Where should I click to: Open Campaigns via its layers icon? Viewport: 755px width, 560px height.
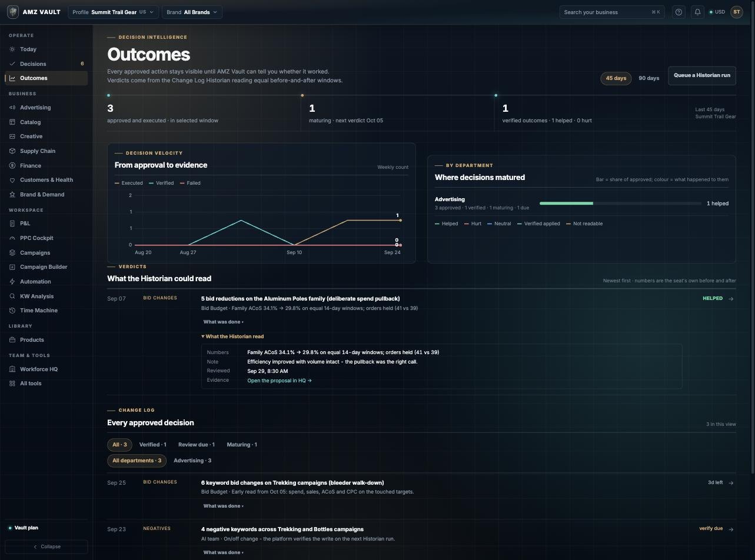click(x=12, y=253)
